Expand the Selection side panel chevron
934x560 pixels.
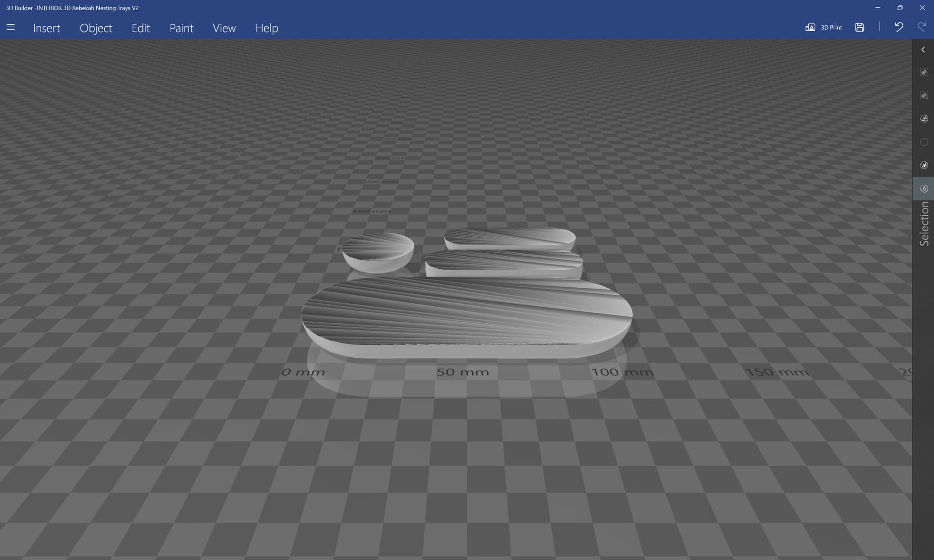click(x=923, y=50)
